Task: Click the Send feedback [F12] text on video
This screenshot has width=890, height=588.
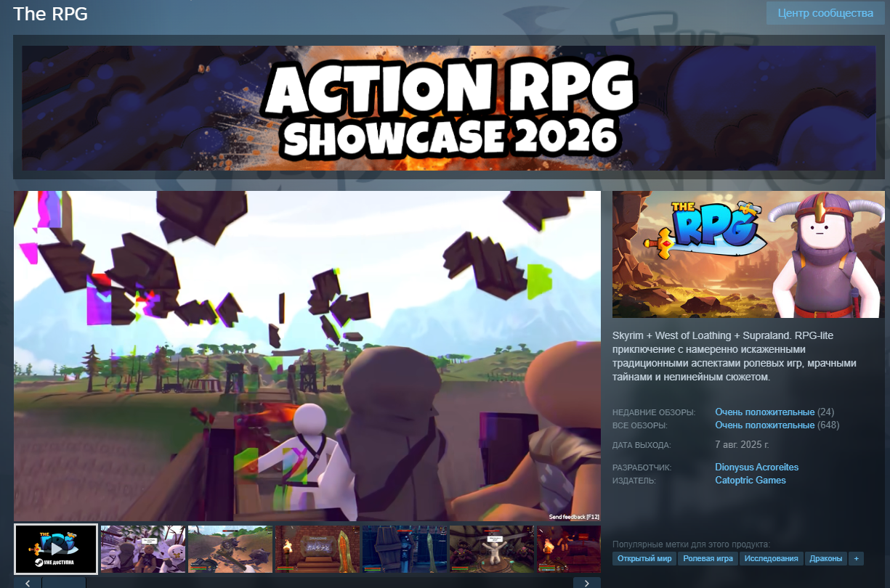Action: pos(574,516)
